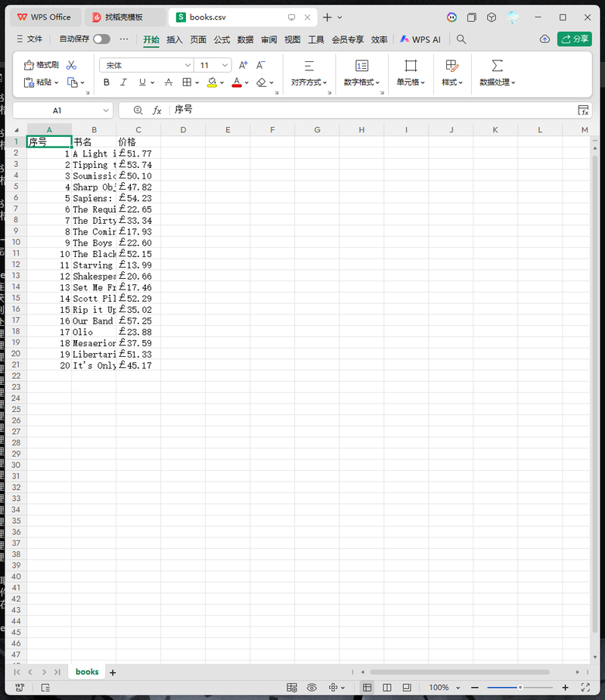Image resolution: width=605 pixels, height=700 pixels.
Task: Click the Paste clipboard icon
Action: pos(29,82)
